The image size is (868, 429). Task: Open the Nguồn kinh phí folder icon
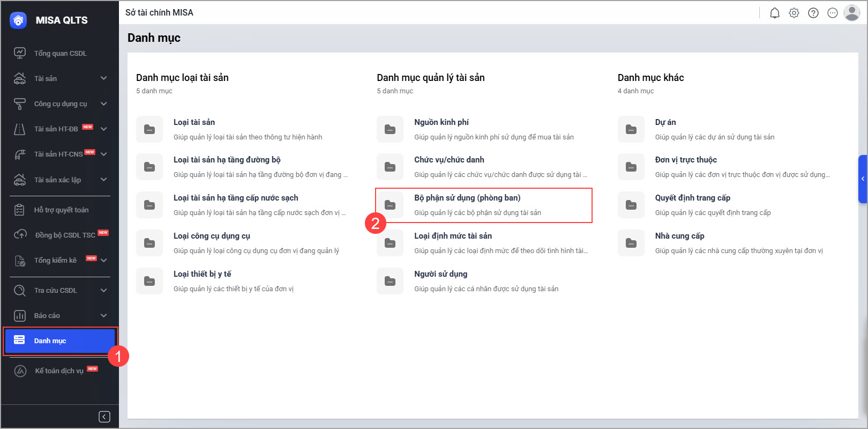[390, 129]
